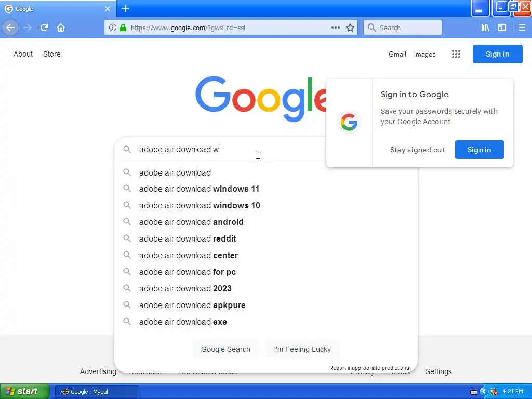
Task: Select suggestion "adobe air download android"
Action: tap(266, 222)
